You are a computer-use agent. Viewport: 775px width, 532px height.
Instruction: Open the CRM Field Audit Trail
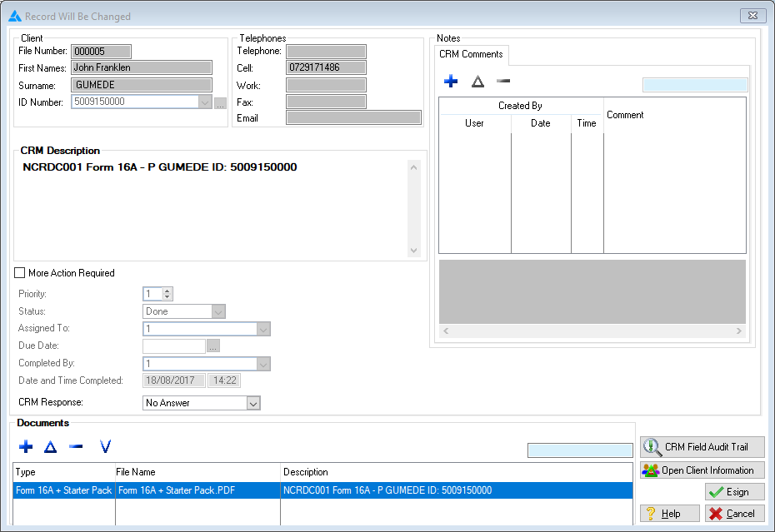[702, 447]
